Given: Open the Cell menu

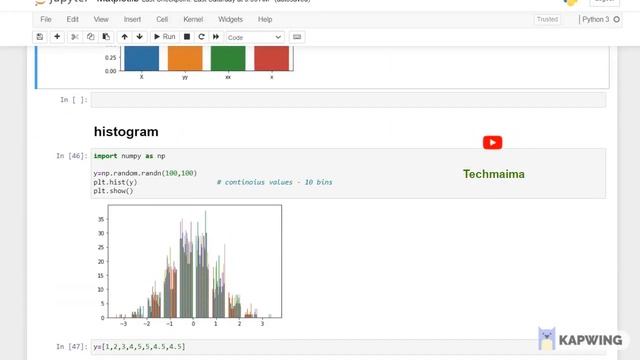Looking at the screenshot, I should coord(162,19).
